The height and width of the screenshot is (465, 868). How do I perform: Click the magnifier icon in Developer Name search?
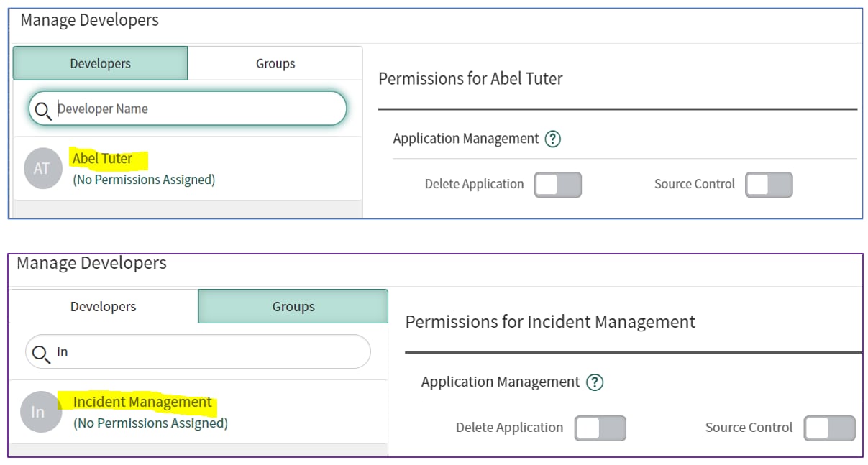(42, 109)
